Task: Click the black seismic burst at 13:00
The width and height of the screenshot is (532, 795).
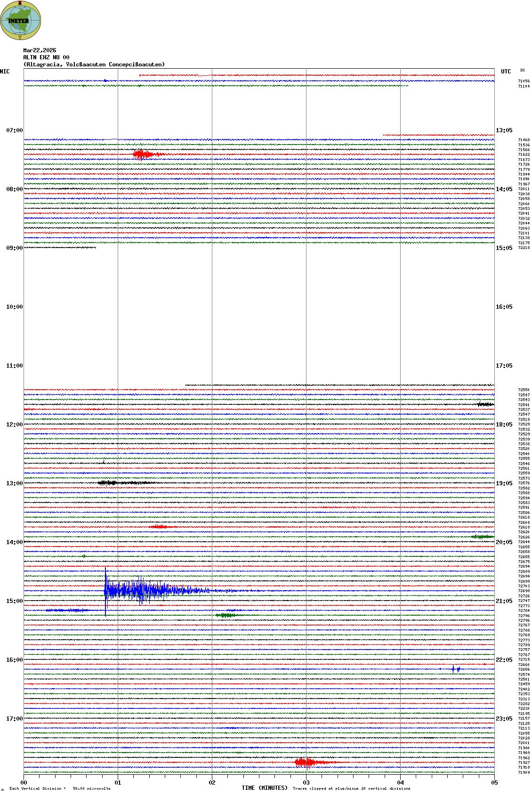Action: pos(107,482)
